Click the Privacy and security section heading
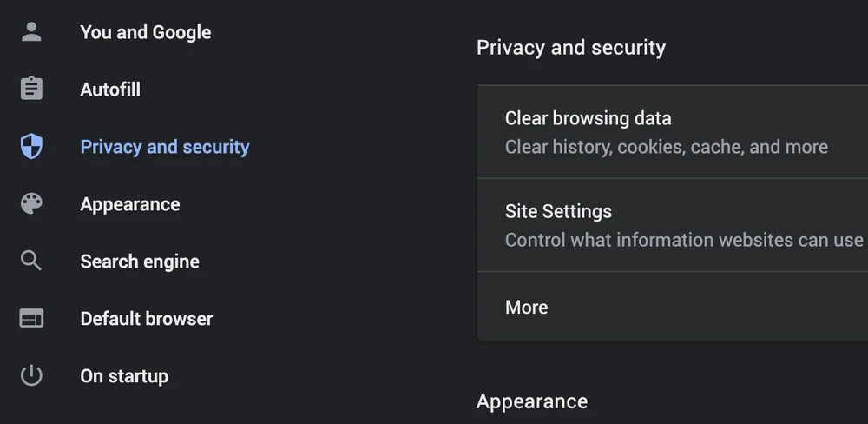The width and height of the screenshot is (868, 424). pos(570,47)
